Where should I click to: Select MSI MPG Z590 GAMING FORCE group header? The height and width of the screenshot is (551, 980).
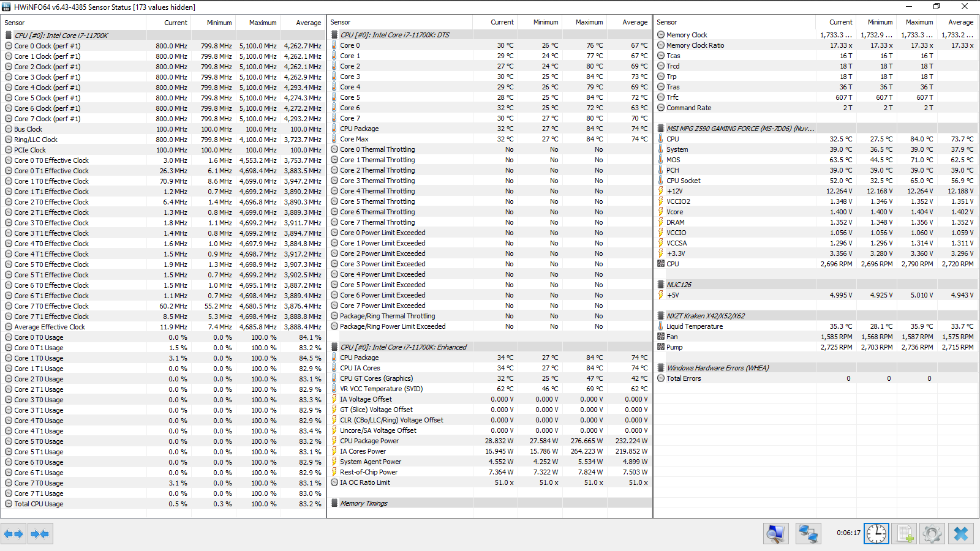816,129
